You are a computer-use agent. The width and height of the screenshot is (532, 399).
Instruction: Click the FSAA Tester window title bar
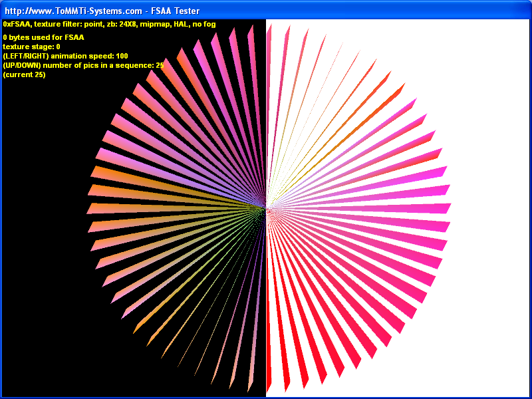[332, 11]
